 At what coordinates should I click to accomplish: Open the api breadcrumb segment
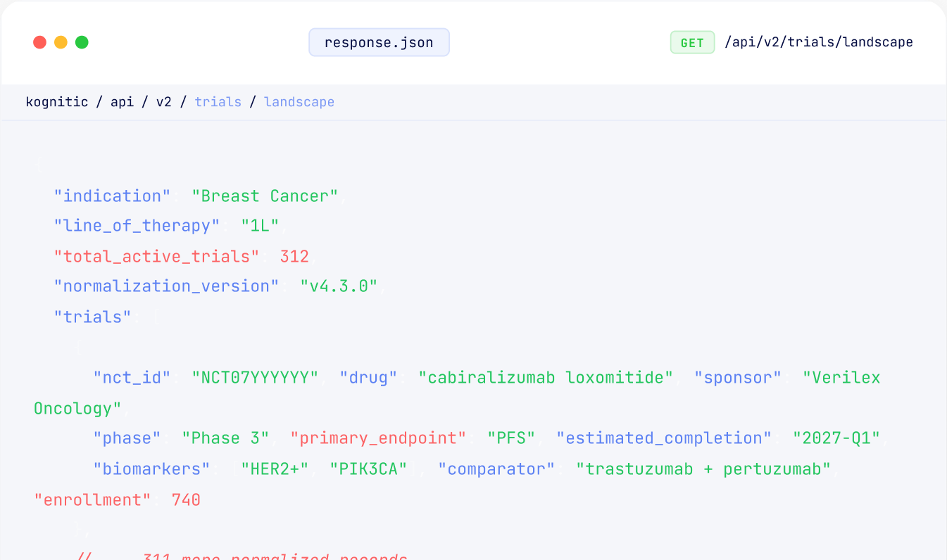coord(123,102)
